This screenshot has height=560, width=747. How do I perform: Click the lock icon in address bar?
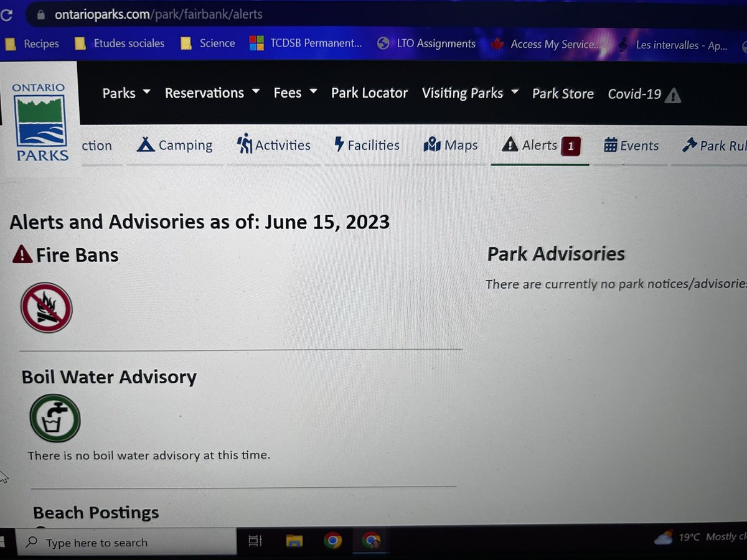(41, 14)
